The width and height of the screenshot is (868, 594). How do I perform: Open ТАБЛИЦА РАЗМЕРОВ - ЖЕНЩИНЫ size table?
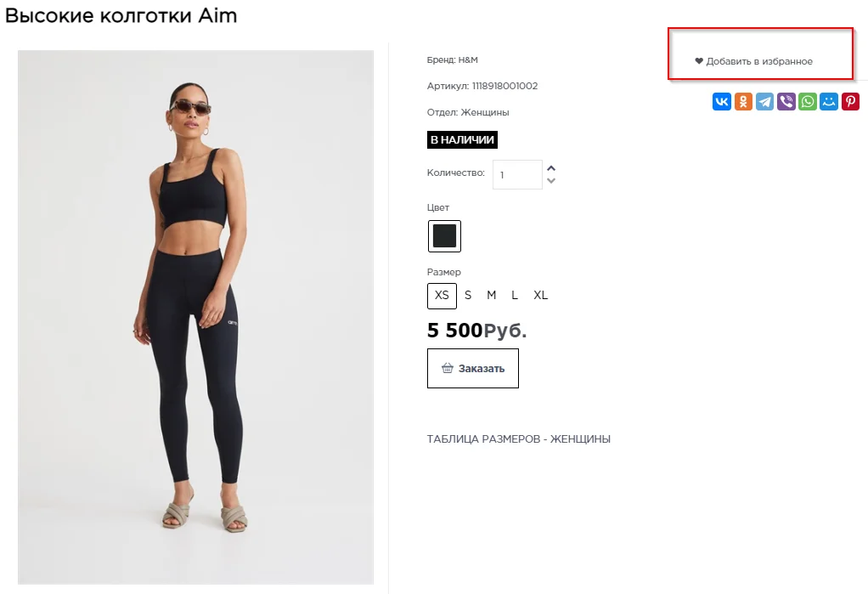coord(518,439)
